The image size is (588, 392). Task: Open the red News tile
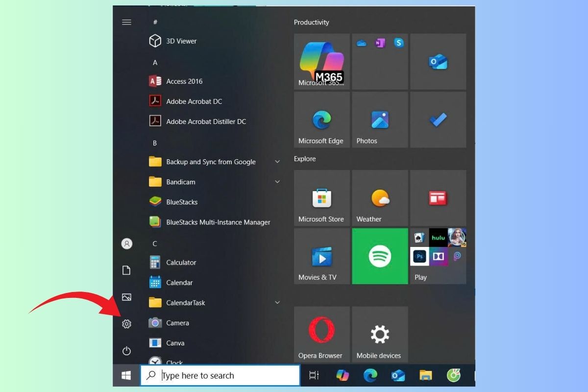(x=438, y=198)
